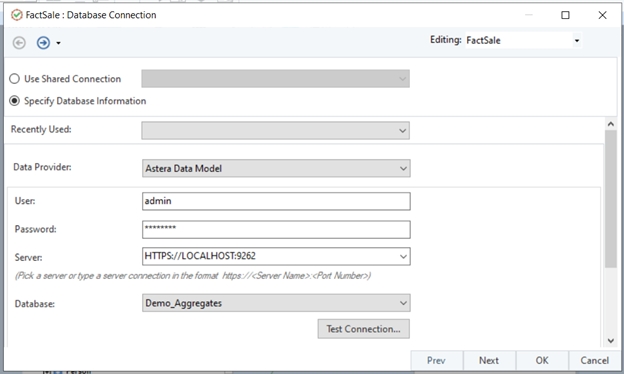Click into the User field
624x374 pixels.
point(276,201)
